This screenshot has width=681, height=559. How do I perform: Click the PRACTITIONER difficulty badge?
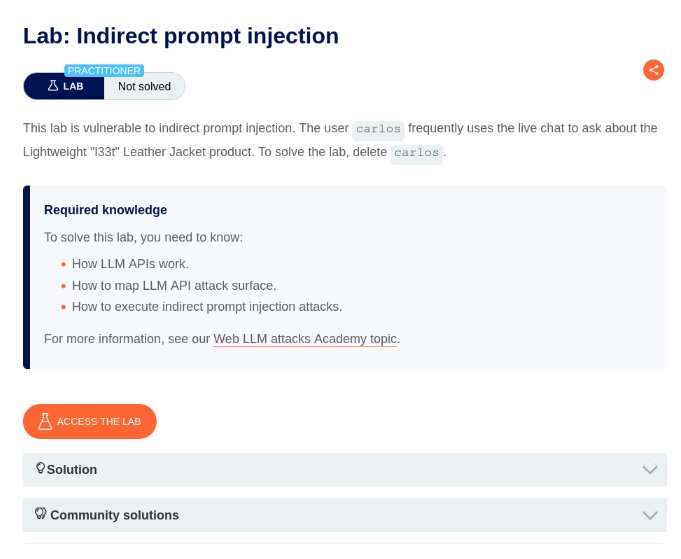point(104,70)
